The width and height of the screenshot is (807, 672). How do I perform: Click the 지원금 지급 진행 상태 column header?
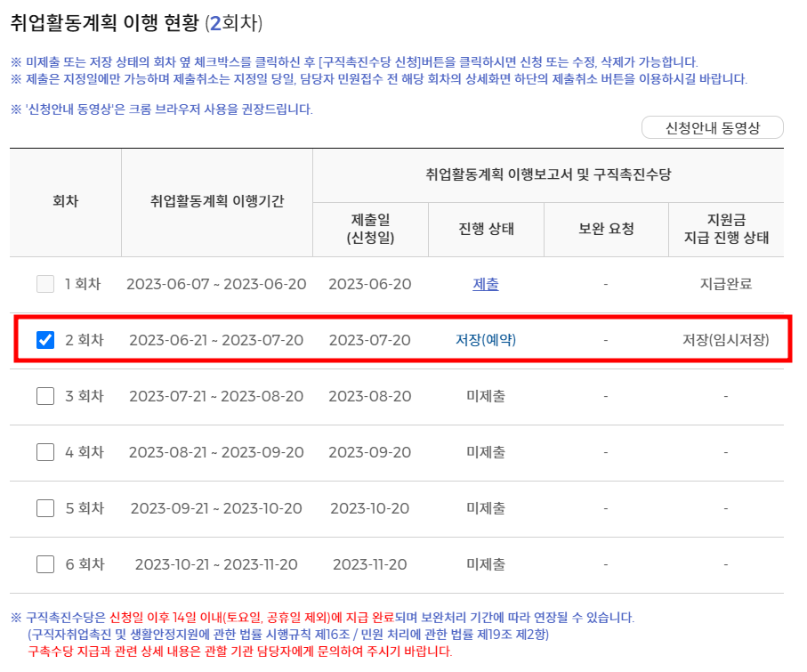[x=726, y=229]
